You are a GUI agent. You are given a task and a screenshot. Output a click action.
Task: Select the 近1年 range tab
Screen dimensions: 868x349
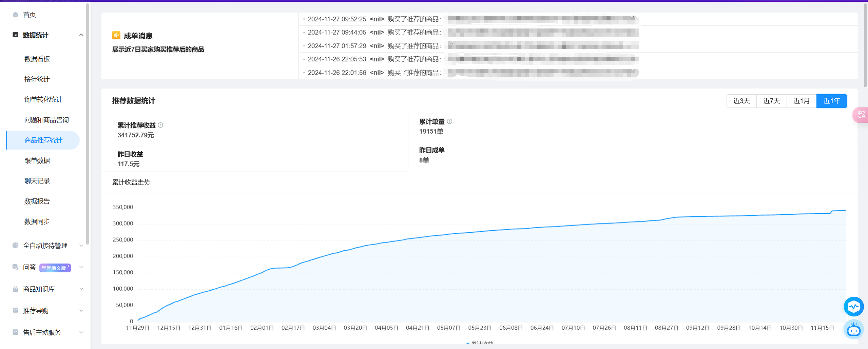point(832,101)
